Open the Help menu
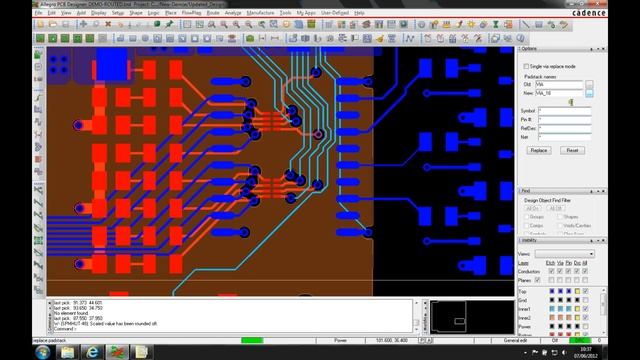Screen dimensions: 640x360 359,13
